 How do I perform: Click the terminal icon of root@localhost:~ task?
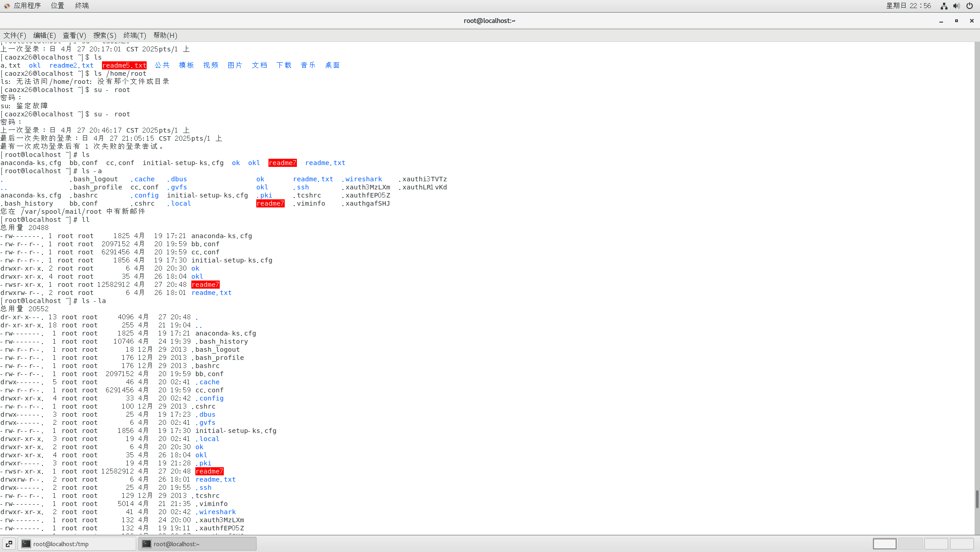coord(147,544)
